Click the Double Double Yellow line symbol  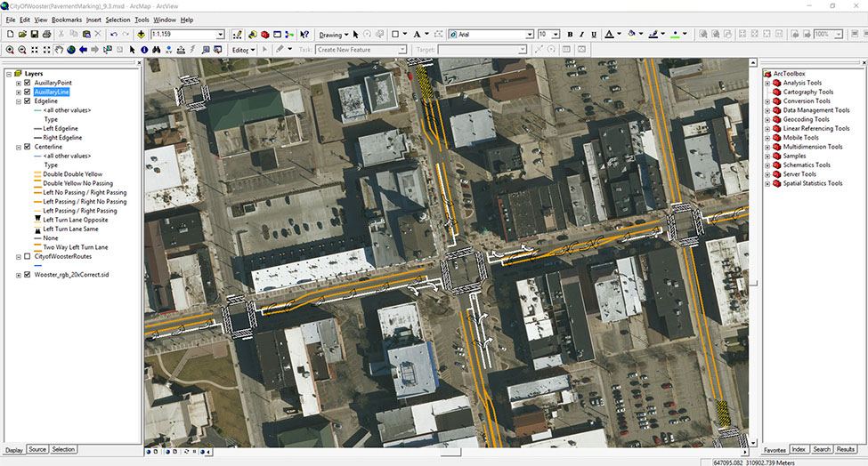[x=37, y=174]
